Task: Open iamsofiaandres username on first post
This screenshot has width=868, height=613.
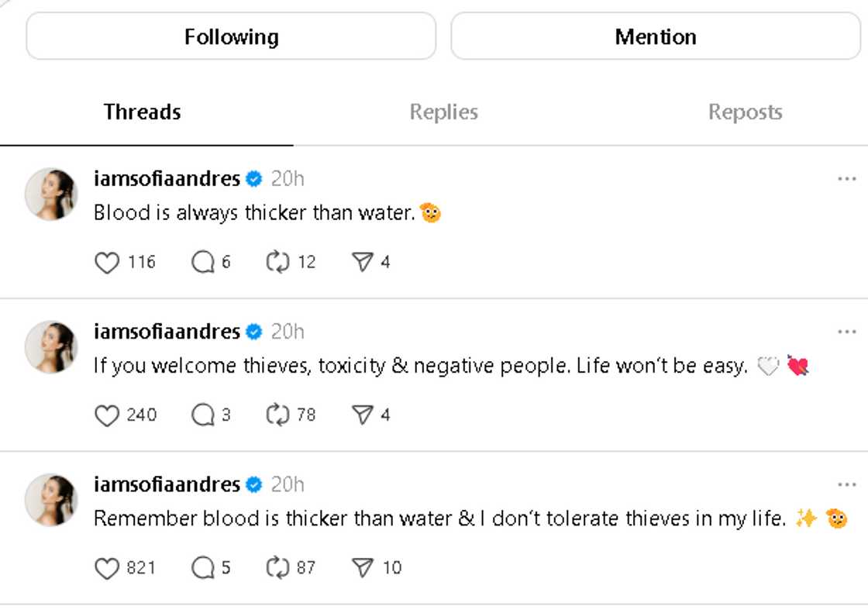Action: [167, 180]
